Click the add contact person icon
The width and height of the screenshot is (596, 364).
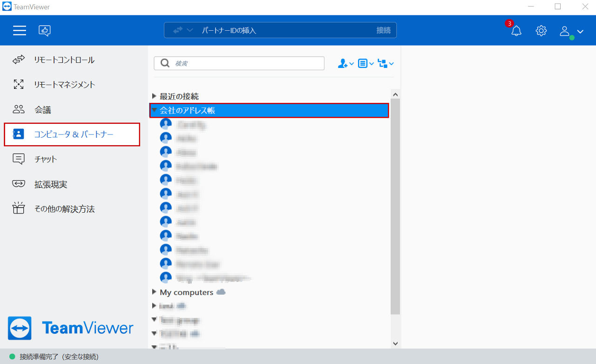point(345,64)
